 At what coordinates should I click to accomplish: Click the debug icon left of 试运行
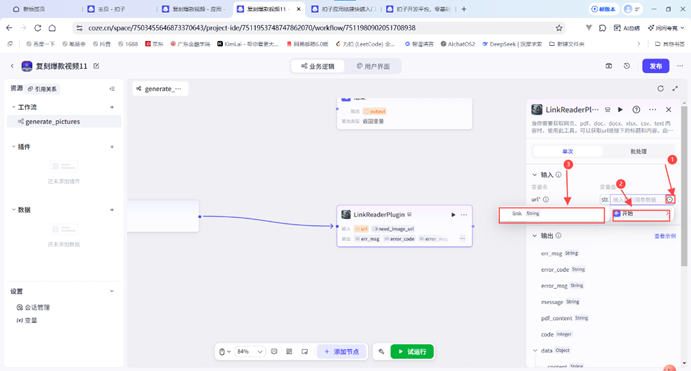click(x=381, y=352)
